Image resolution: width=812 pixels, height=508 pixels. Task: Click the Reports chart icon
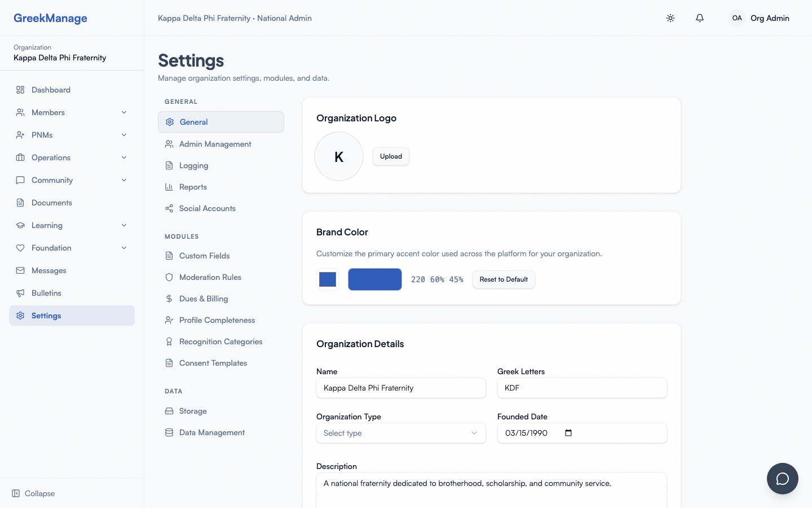pos(169,187)
